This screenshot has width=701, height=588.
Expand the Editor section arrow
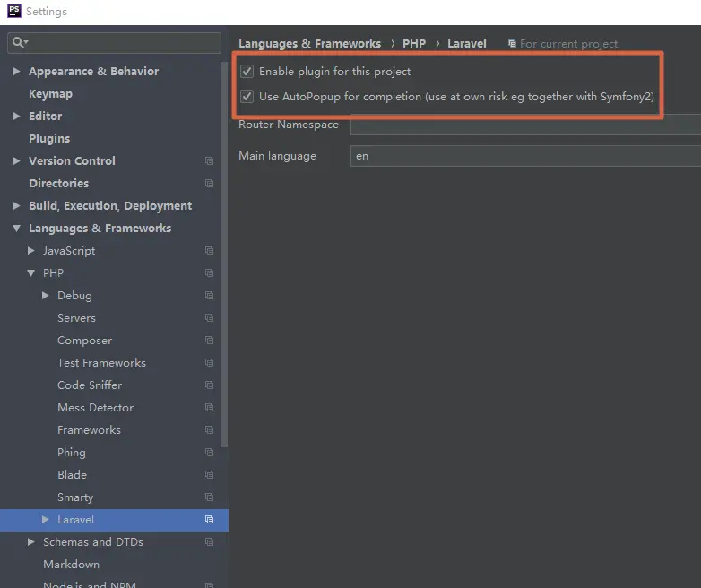(x=16, y=117)
